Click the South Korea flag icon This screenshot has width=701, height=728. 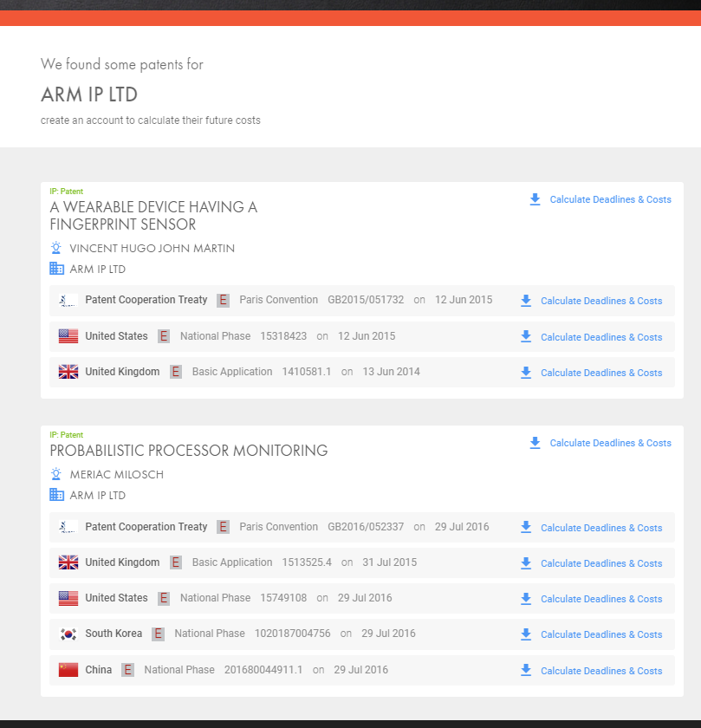click(x=68, y=634)
